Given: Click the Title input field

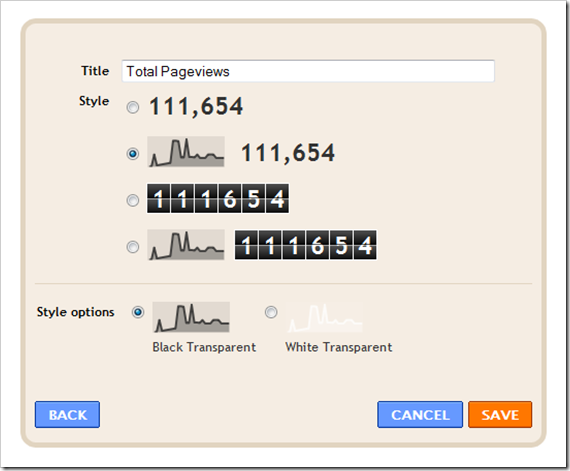Looking at the screenshot, I should [x=308, y=71].
